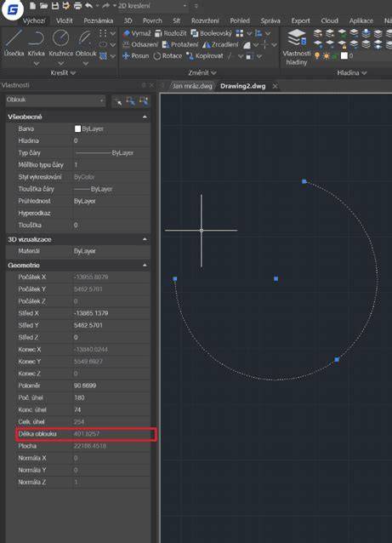Select the Oblouk arc tool
The image size is (392, 543).
(86, 43)
